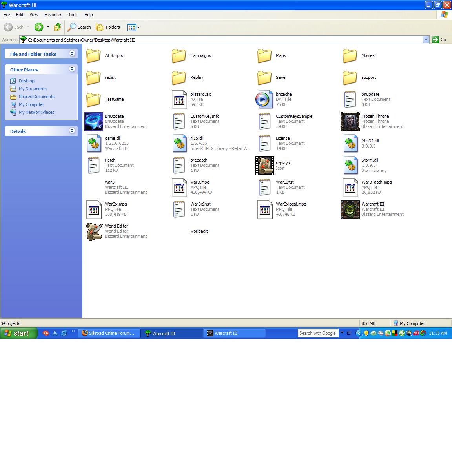Select the replays scroll icon file
This screenshot has height=476, width=452.
click(264, 166)
